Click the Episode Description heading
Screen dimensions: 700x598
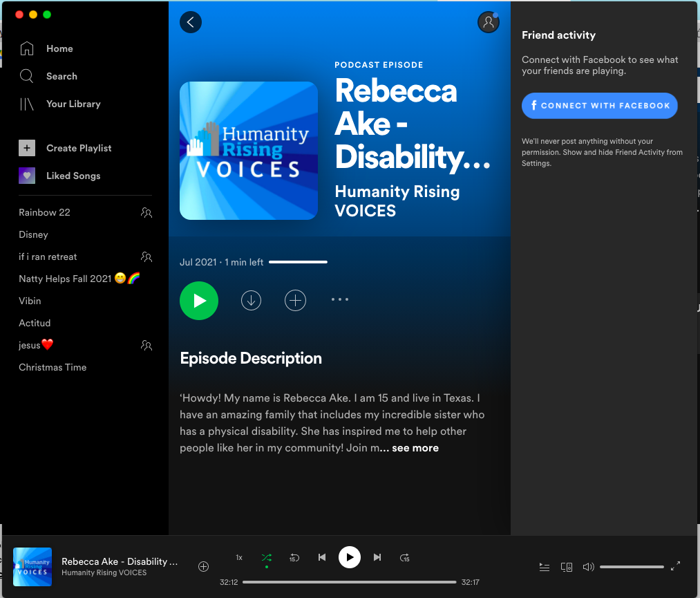(251, 358)
